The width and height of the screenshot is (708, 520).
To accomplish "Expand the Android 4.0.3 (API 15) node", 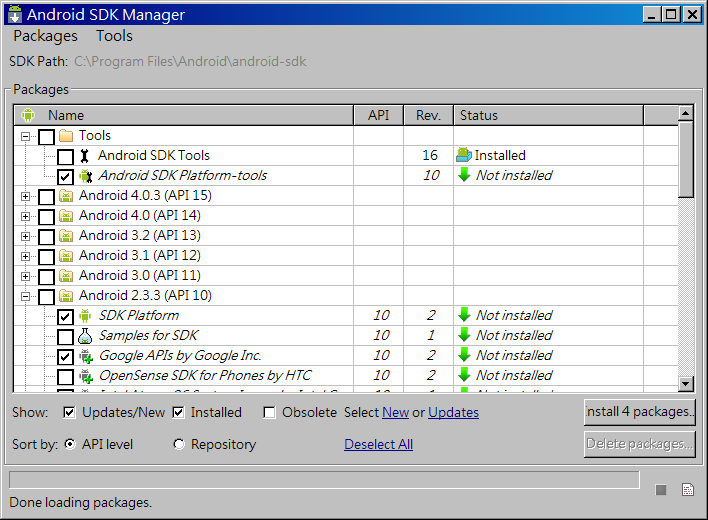I will [x=25, y=196].
